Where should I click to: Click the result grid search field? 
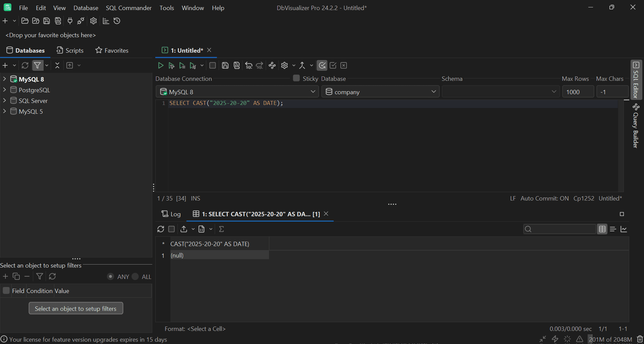tap(559, 229)
